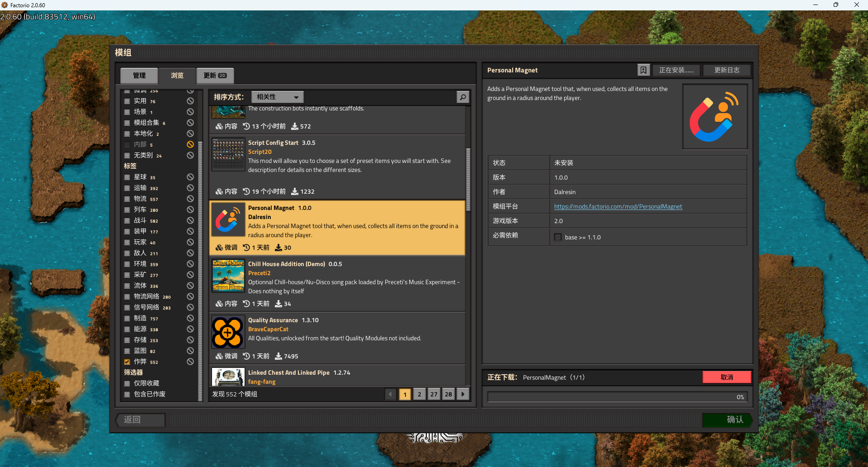Exclude the 战斗 tag with its ban icon
The height and width of the screenshot is (467, 868).
coord(190,220)
